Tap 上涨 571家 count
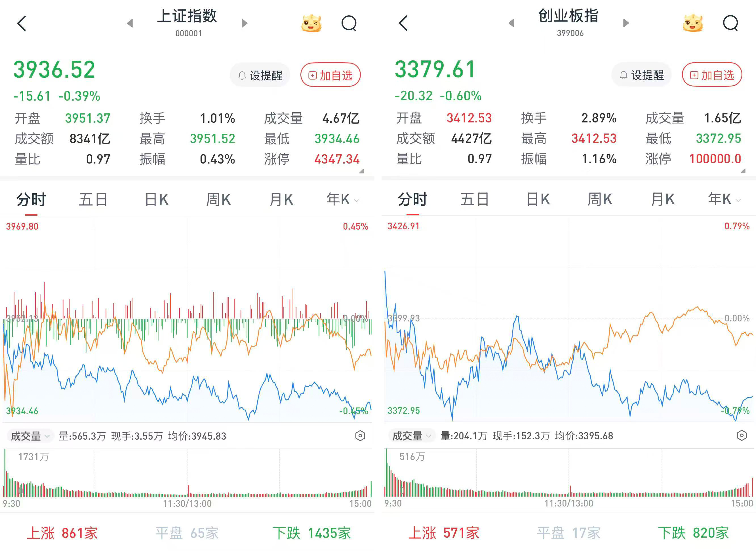 (444, 533)
